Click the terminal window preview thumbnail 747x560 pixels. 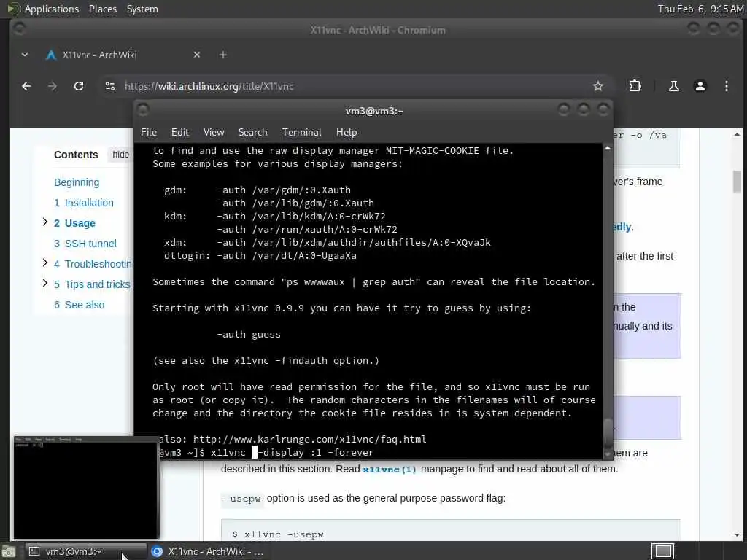tap(86, 488)
